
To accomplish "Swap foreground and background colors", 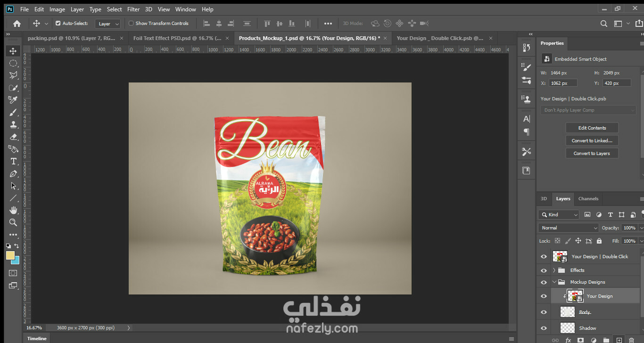I will [17, 246].
